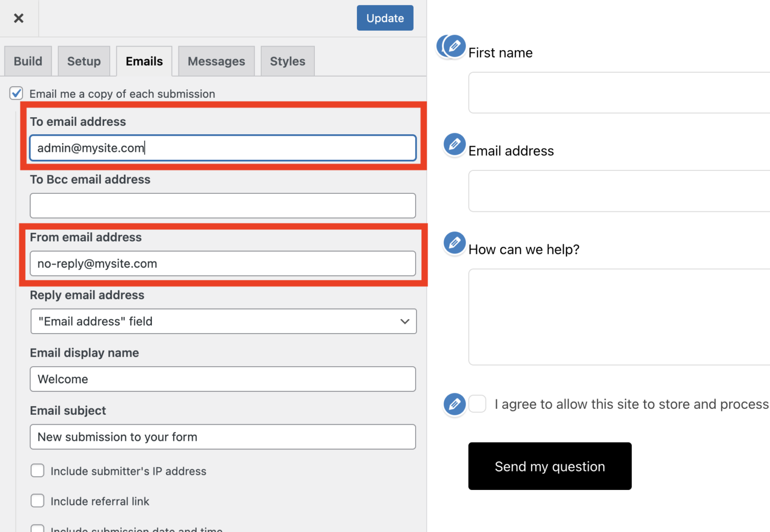The height and width of the screenshot is (532, 770).
Task: Edit the Email address field via pencil icon
Action: [454, 145]
